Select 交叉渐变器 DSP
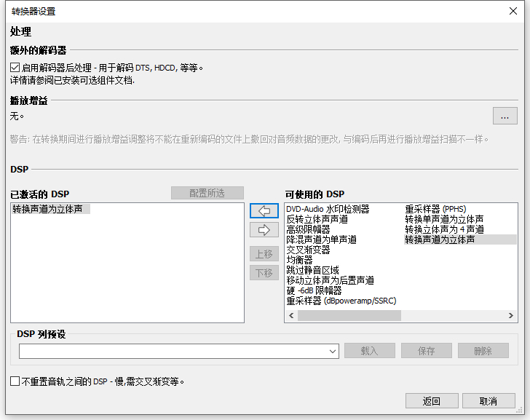The image size is (530, 420). [308, 250]
